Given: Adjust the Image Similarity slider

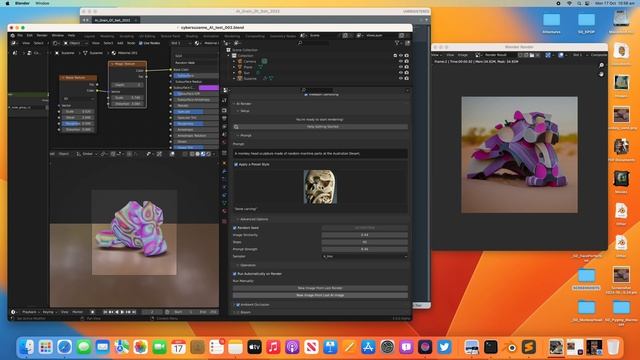Looking at the screenshot, I should click(364, 235).
